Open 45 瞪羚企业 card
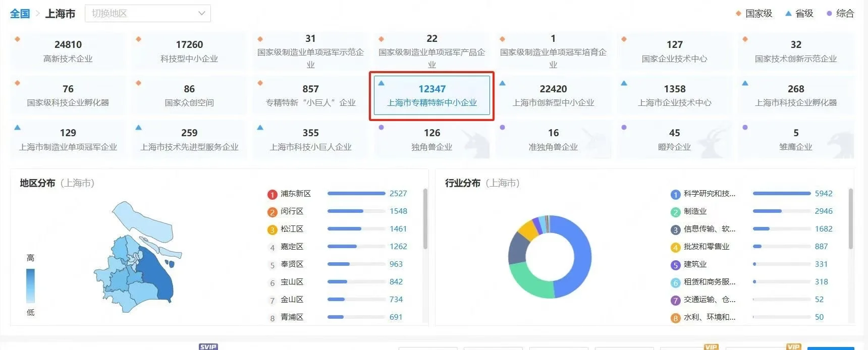Viewport: 868px width, 350px height. pyautogui.click(x=675, y=140)
